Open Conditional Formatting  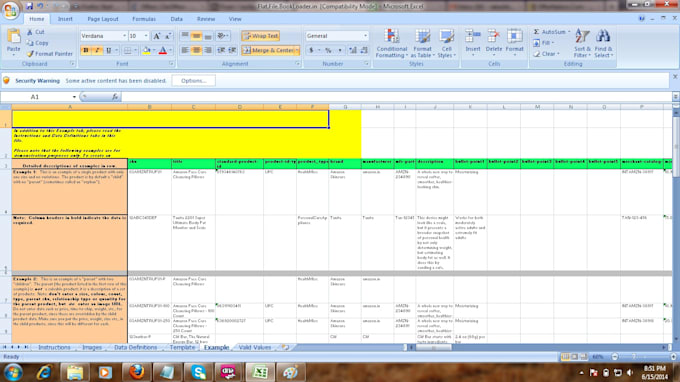(392, 43)
